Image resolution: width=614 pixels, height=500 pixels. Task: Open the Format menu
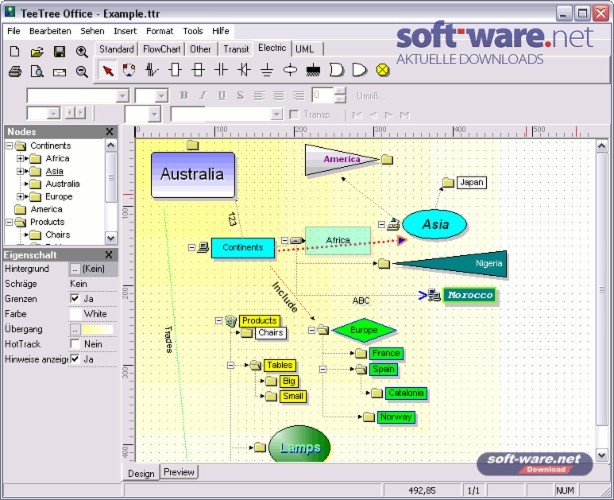click(159, 31)
